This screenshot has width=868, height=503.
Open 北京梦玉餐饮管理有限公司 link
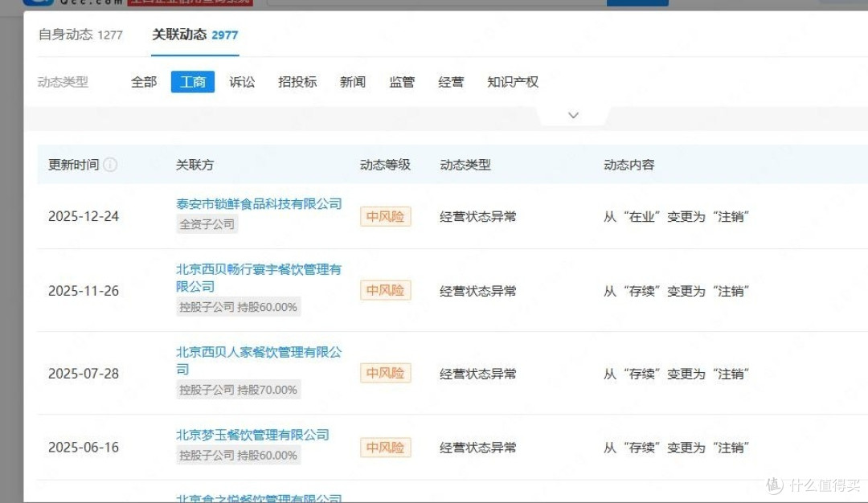point(252,435)
